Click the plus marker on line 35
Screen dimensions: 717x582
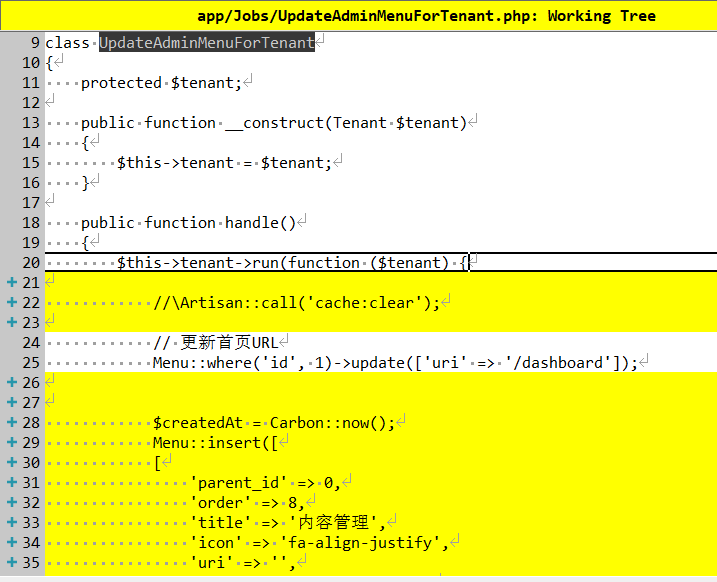(x=12, y=562)
